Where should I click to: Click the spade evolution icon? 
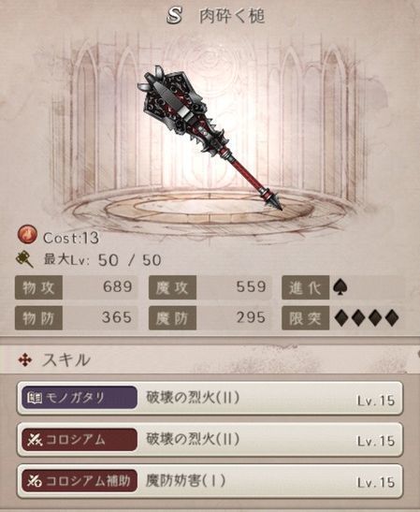click(340, 287)
